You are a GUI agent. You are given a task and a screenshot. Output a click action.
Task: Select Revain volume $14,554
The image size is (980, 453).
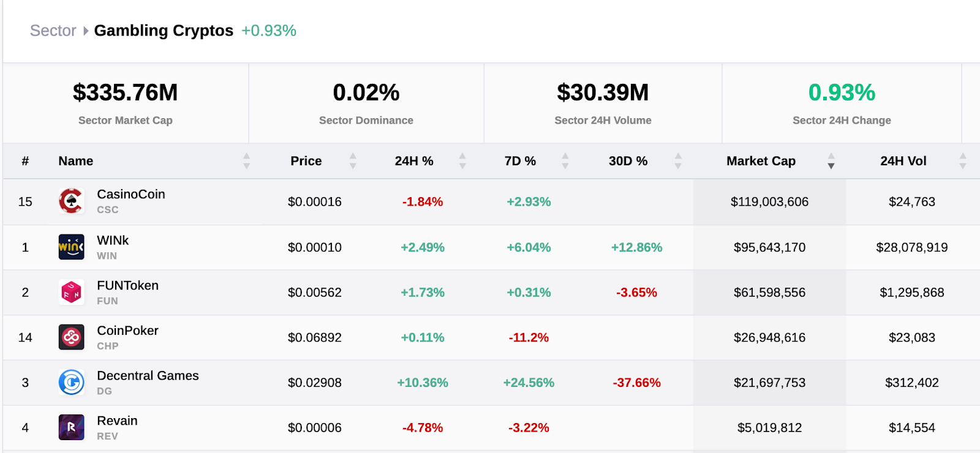(912, 427)
